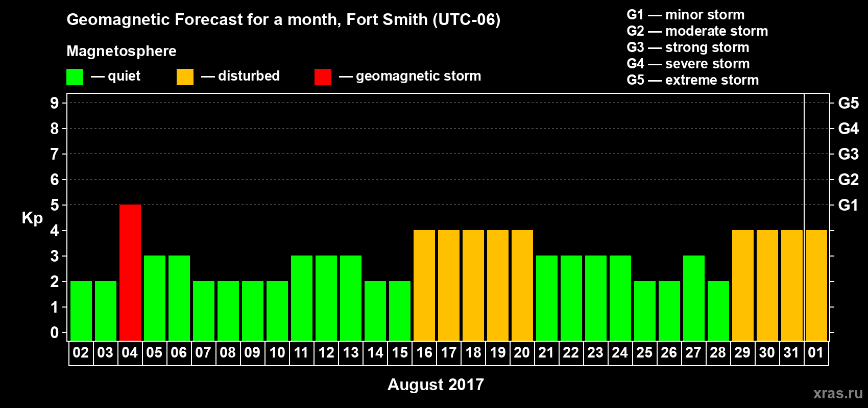868x408 pixels.
Task: Click the 'disturbed' legend label
Action: pyautogui.click(x=249, y=76)
